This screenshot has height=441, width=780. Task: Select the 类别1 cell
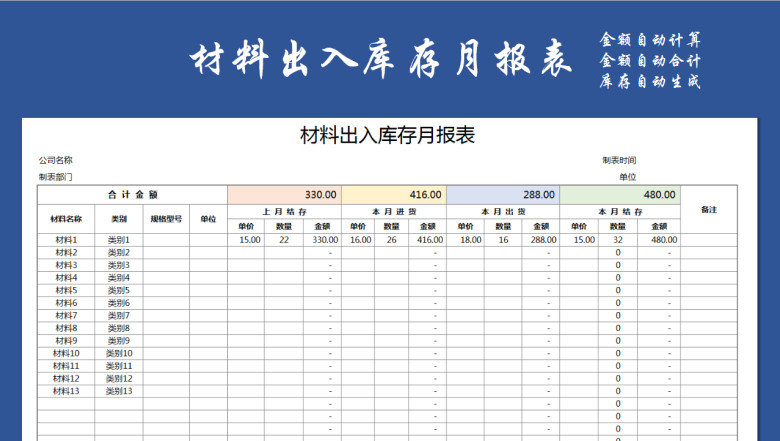point(119,240)
